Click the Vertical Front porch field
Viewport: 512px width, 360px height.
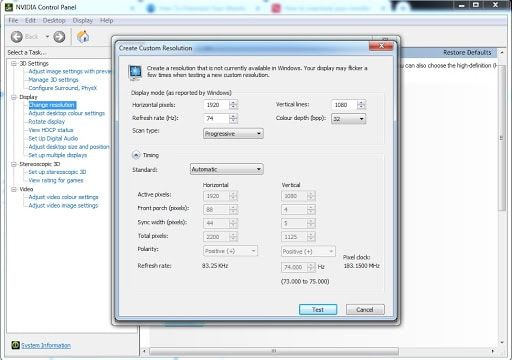298,210
